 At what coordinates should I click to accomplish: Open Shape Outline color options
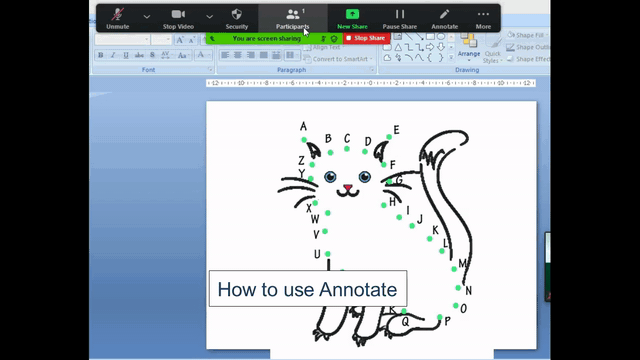point(527,47)
